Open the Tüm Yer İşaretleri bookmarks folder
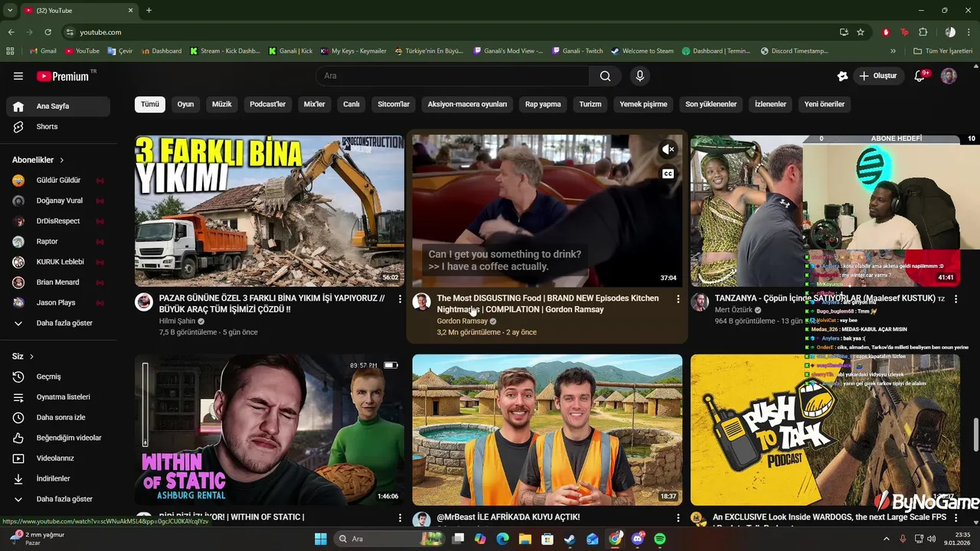This screenshot has width=980, height=551. point(943,51)
